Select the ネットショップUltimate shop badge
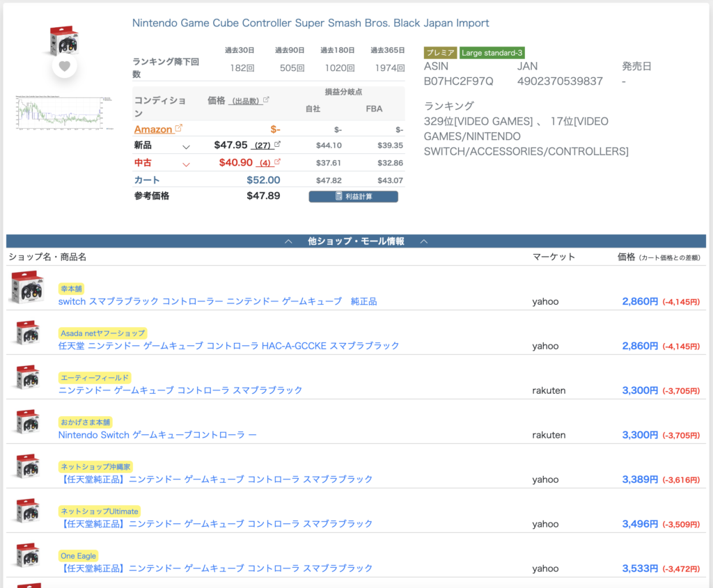The height and width of the screenshot is (588, 713). tap(100, 511)
